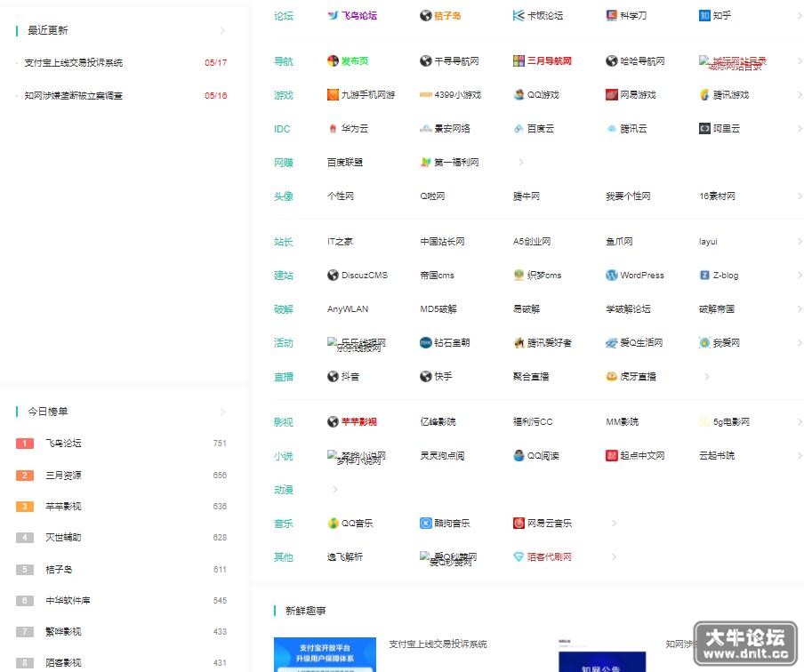Image resolution: width=804 pixels, height=672 pixels.
Task: Expand more links in 动漫 row
Action: (x=334, y=490)
